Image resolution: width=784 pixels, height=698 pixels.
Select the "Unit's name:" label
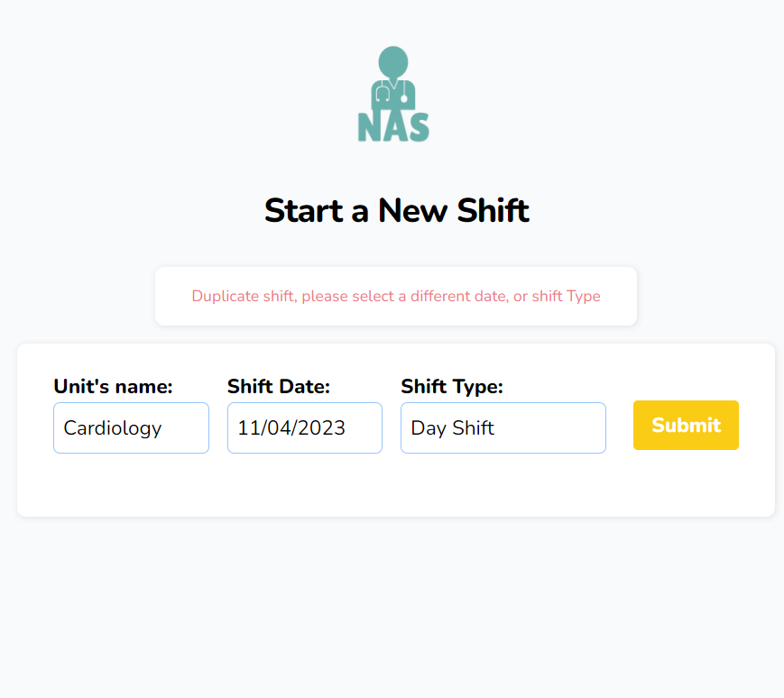click(113, 386)
